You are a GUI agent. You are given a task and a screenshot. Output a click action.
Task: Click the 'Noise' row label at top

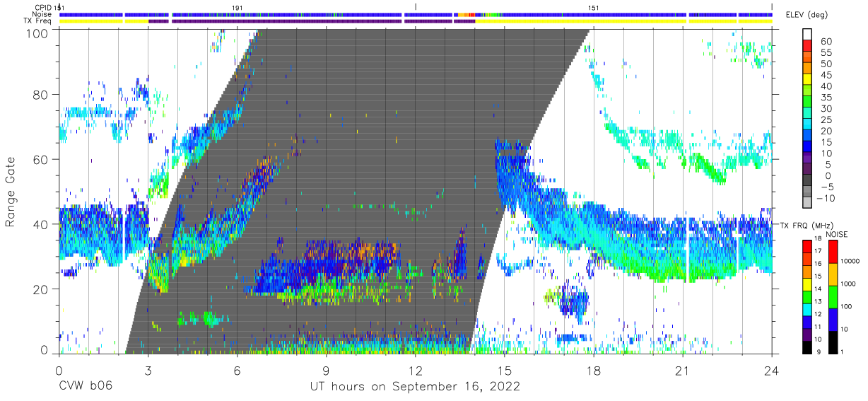tap(42, 14)
